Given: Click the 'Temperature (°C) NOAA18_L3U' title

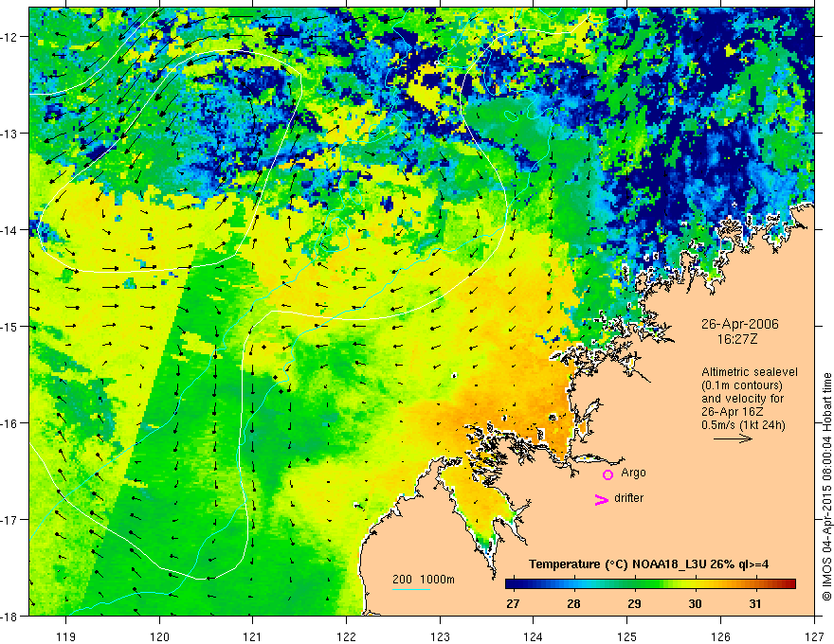Looking at the screenshot, I should (648, 564).
